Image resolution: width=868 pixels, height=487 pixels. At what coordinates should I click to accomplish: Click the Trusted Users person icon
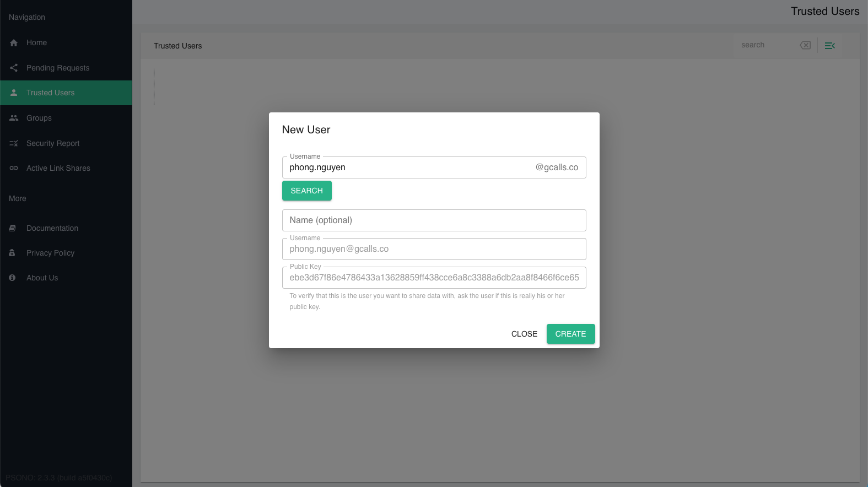pyautogui.click(x=14, y=93)
